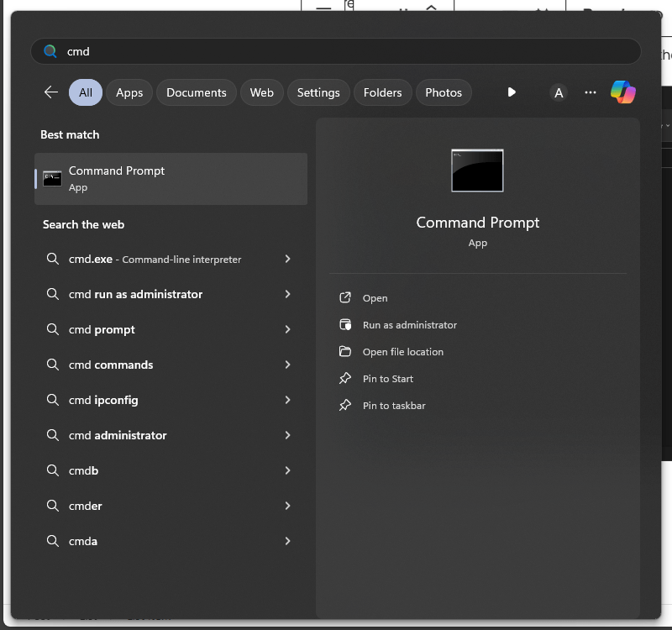Switch to the Folders filter tab
Viewport: 672px width, 630px height.
click(x=383, y=92)
